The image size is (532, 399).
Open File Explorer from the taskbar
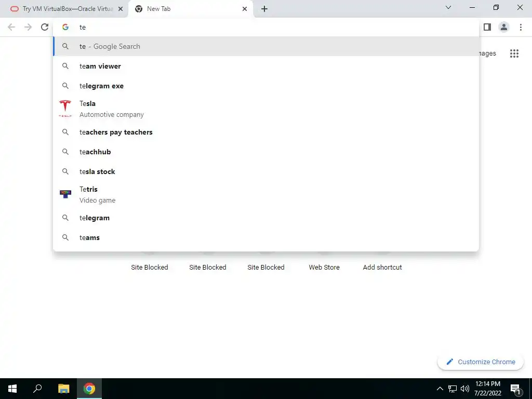pos(63,389)
